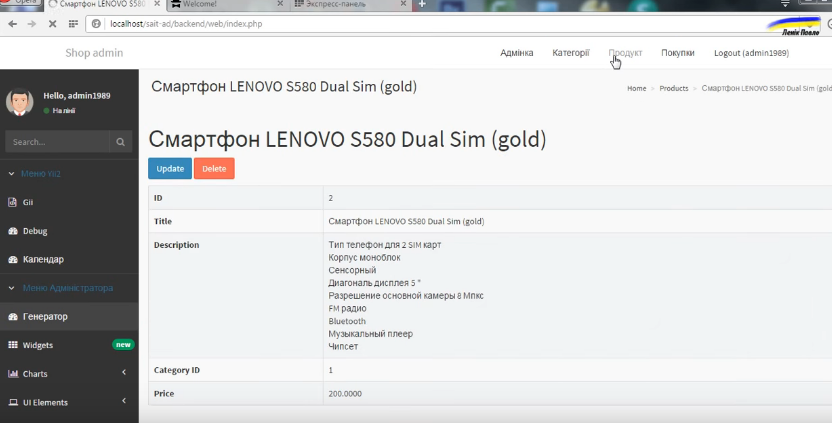Collapse the Меню Адміністратора section chevron
This screenshot has height=423, width=832.
[11, 288]
